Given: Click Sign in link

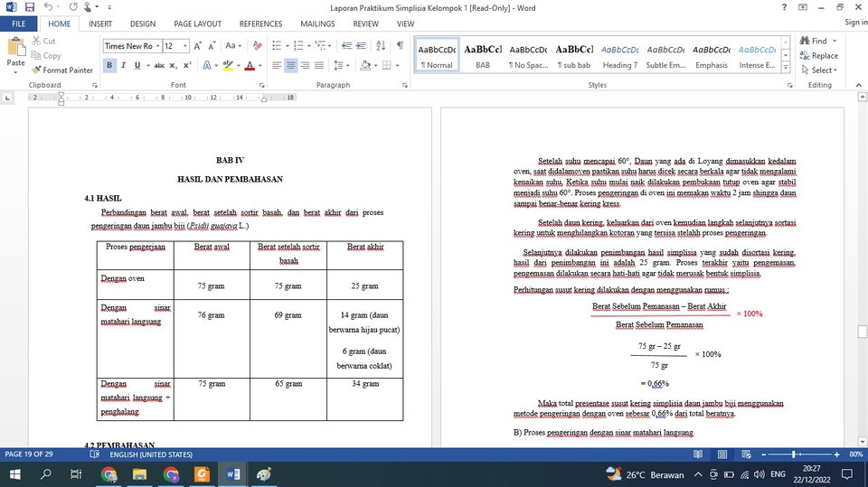Looking at the screenshot, I should click(x=856, y=22).
